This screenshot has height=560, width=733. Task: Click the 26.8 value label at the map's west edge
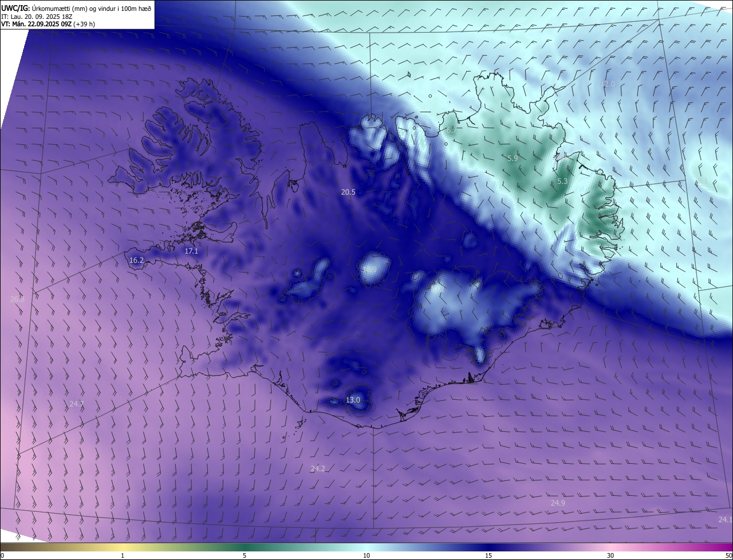click(x=17, y=299)
